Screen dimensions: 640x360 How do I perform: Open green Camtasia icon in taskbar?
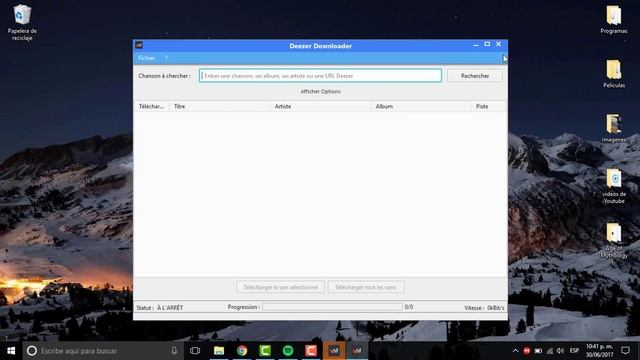tap(265, 351)
